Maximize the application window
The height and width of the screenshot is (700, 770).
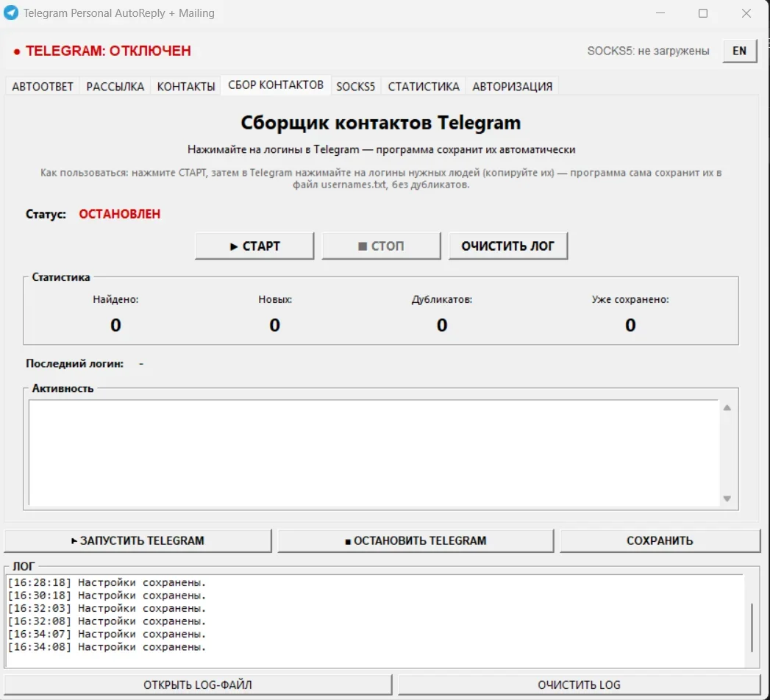click(703, 13)
